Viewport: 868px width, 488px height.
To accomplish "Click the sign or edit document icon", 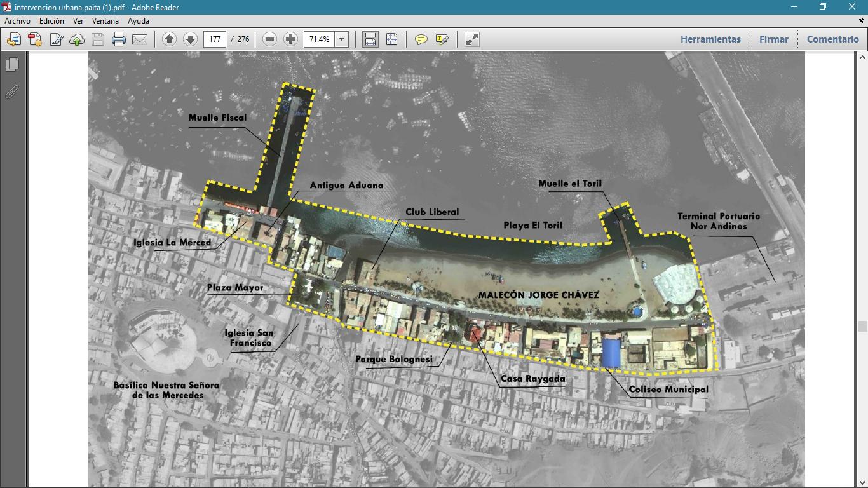I will pyautogui.click(x=56, y=39).
